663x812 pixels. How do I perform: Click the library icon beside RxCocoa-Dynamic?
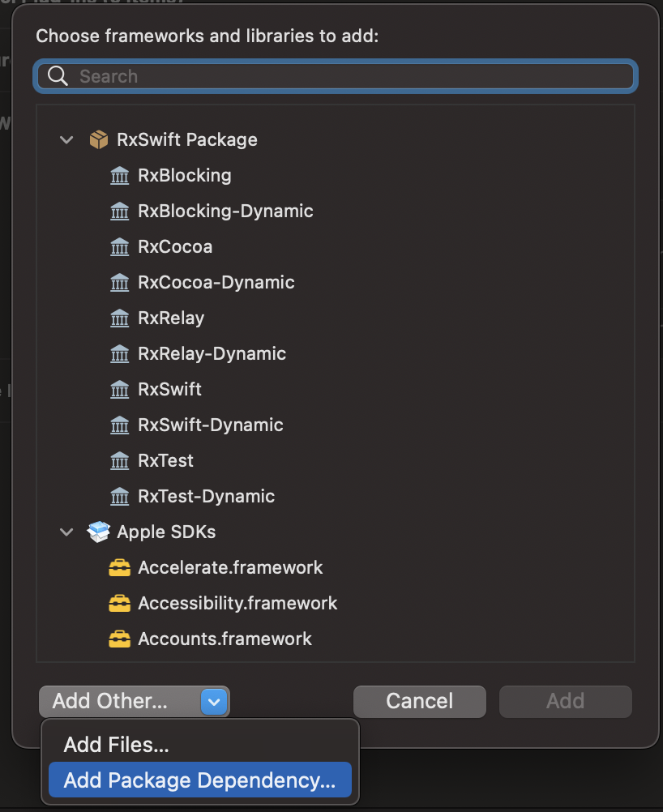tap(120, 283)
